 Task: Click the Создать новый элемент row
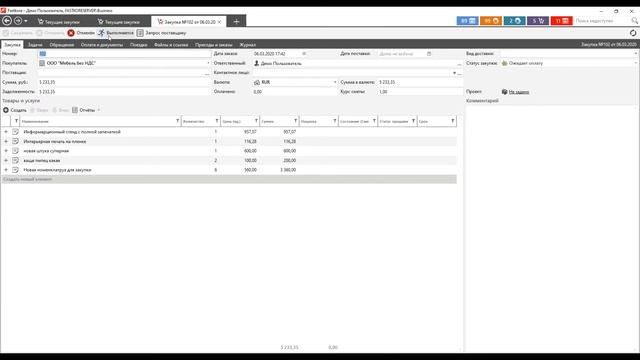pos(229,179)
